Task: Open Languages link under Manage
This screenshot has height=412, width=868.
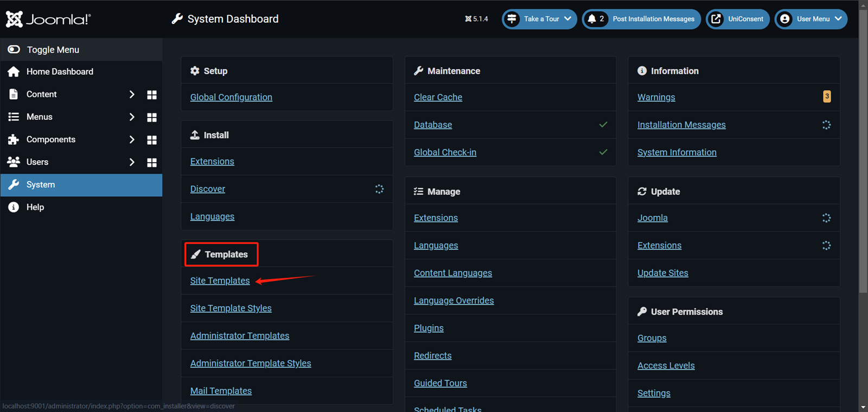Action: 436,246
